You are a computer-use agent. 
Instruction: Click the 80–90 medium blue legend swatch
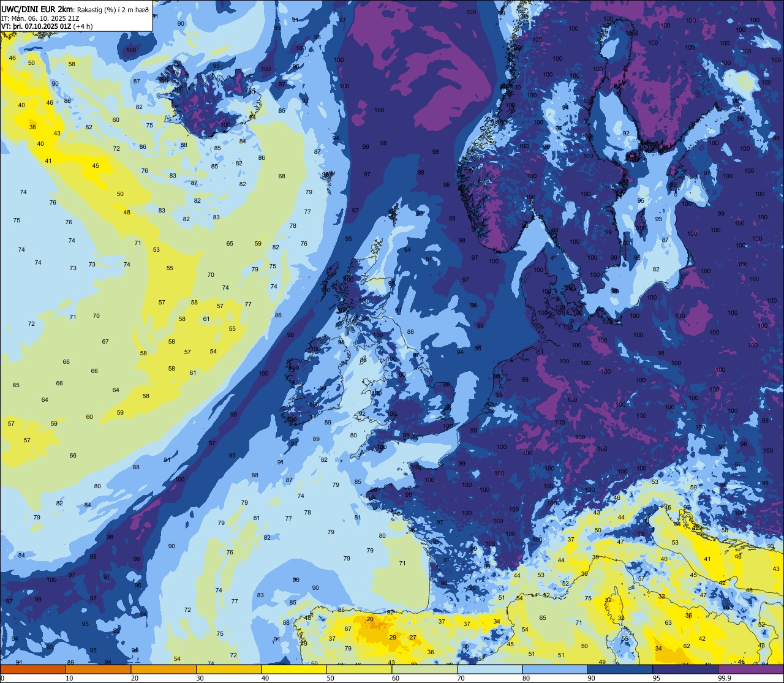[x=555, y=669]
